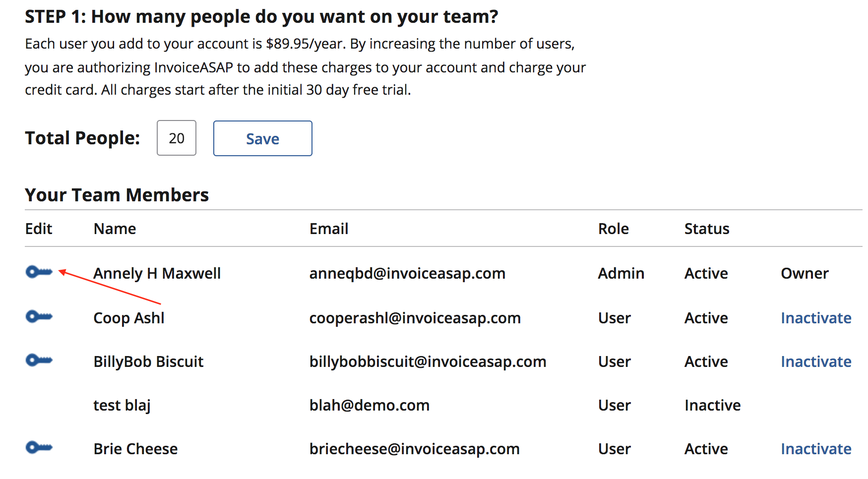Click the Status column header
The height and width of the screenshot is (479, 868).
[x=706, y=229]
